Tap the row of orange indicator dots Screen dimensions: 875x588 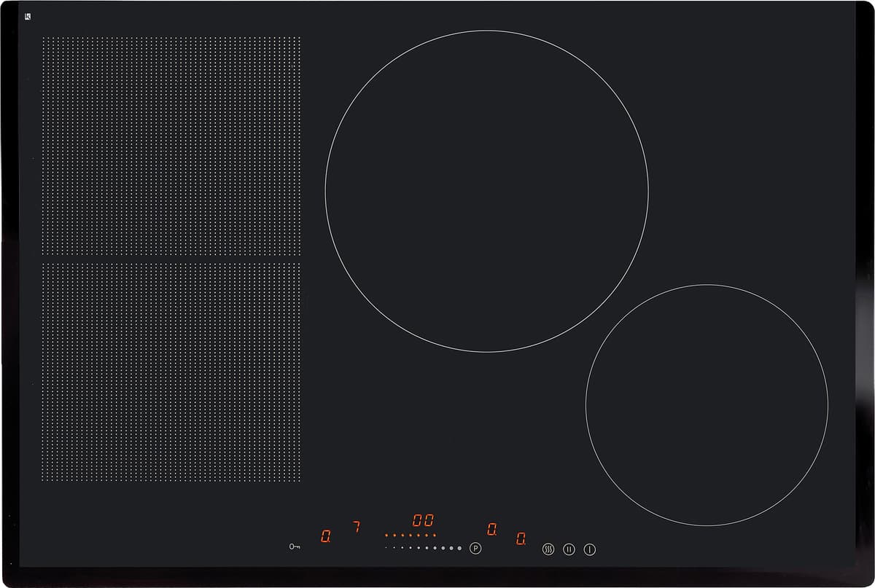(x=411, y=535)
